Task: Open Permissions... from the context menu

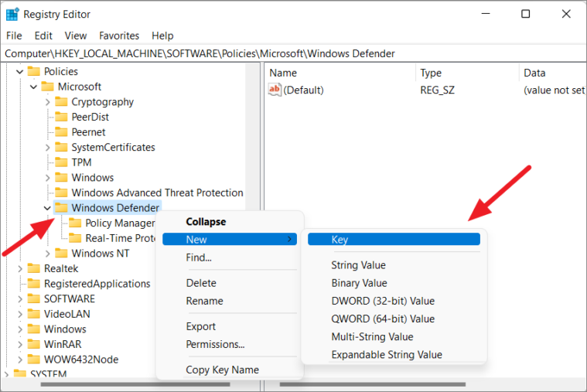Action: (x=230, y=344)
